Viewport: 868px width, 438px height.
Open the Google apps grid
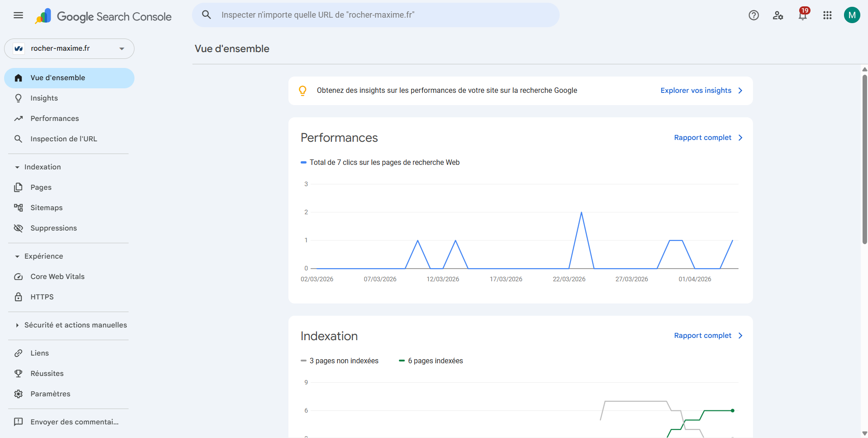pos(827,15)
